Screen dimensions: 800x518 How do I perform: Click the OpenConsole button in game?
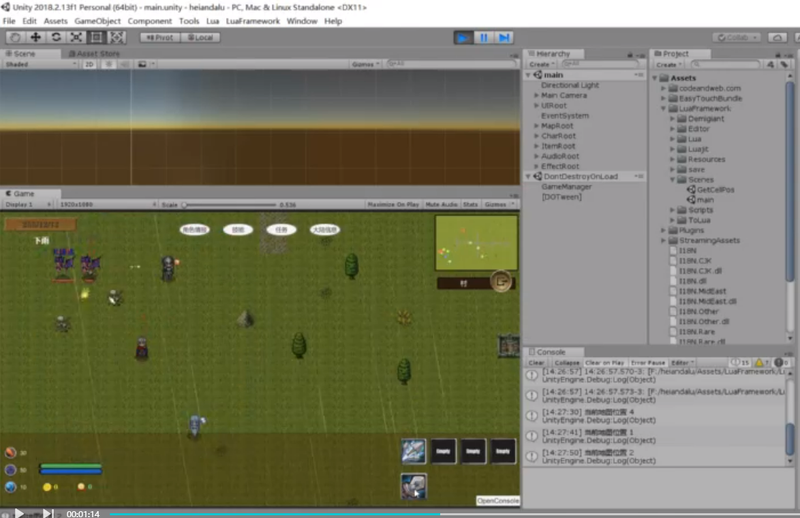tap(498, 501)
